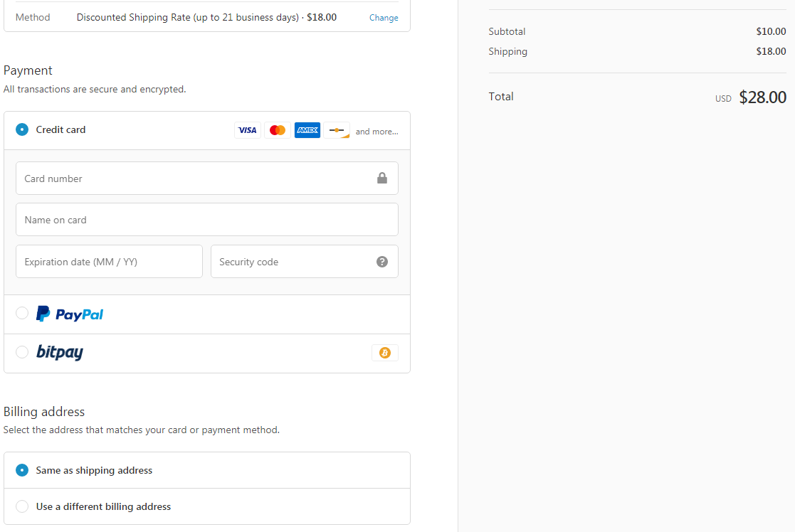Focus the Security code field
This screenshot has width=795, height=532.
coord(292,262)
